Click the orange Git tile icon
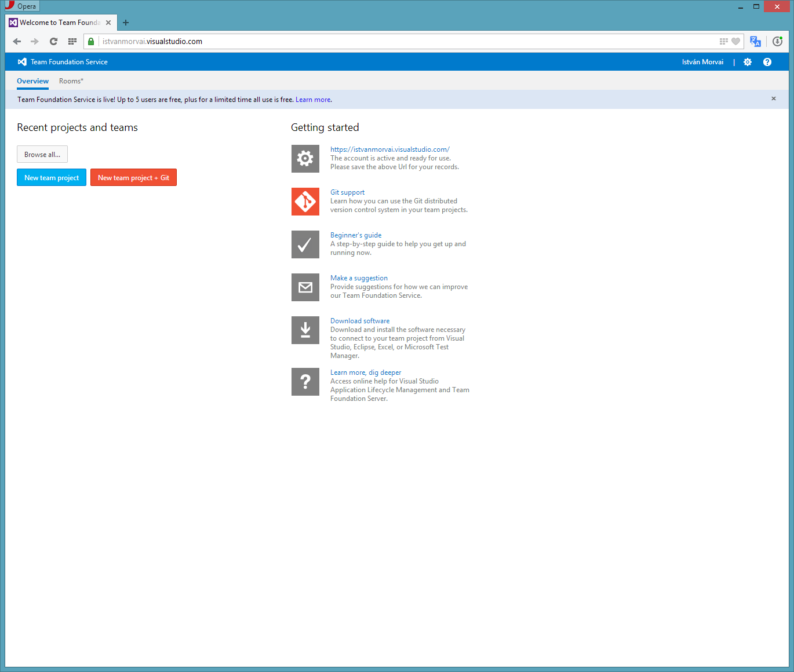The height and width of the screenshot is (672, 794). point(305,202)
